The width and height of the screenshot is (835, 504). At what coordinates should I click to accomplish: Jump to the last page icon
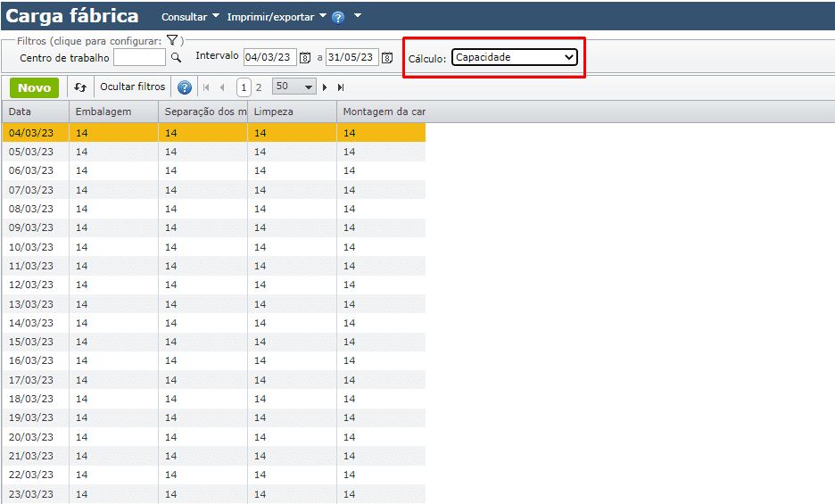click(341, 87)
